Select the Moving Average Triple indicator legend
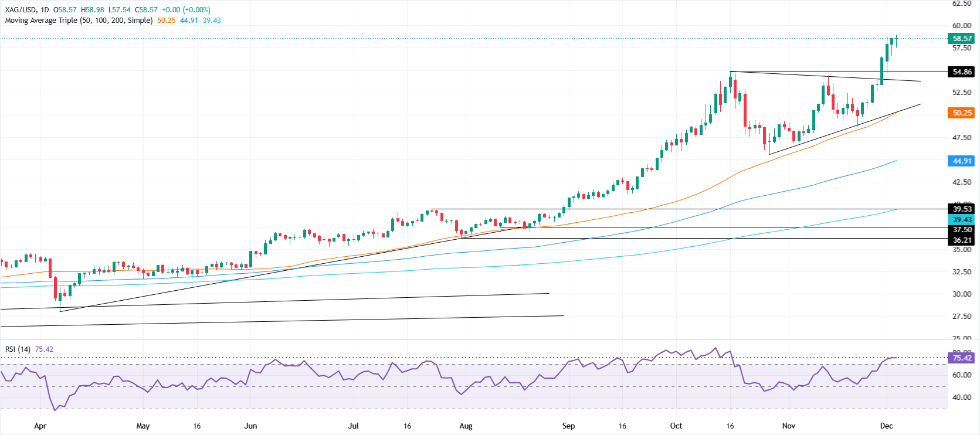 (79, 21)
